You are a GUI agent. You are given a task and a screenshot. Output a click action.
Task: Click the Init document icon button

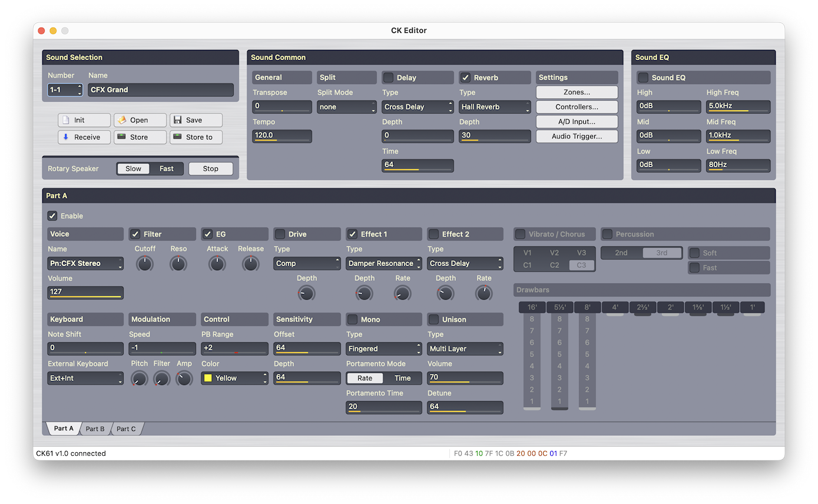coord(84,120)
